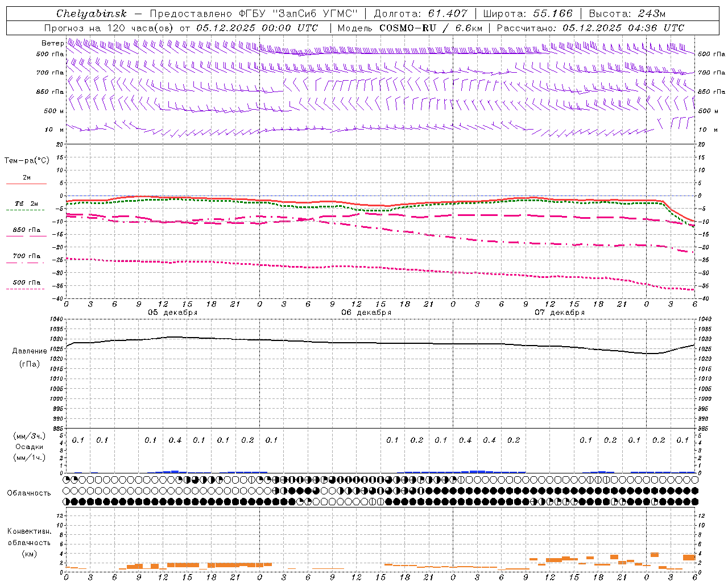Screen dimensions: 728x582
Task: Click the "Конвективн." convective label
Action: pos(29,531)
